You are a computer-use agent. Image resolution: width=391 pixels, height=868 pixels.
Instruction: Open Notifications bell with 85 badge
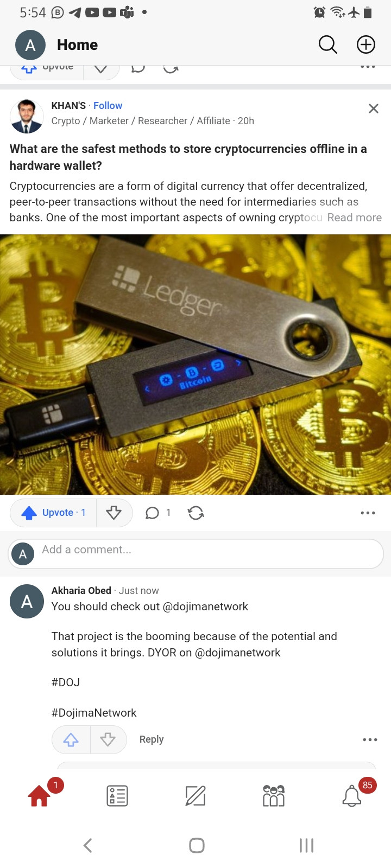[x=352, y=796]
